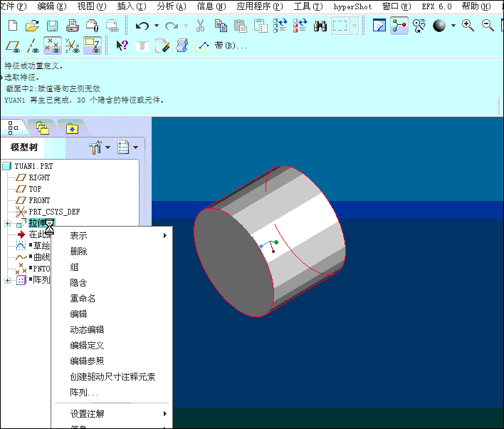Toggle annotation element display icon
504x429 pixels.
(93, 46)
